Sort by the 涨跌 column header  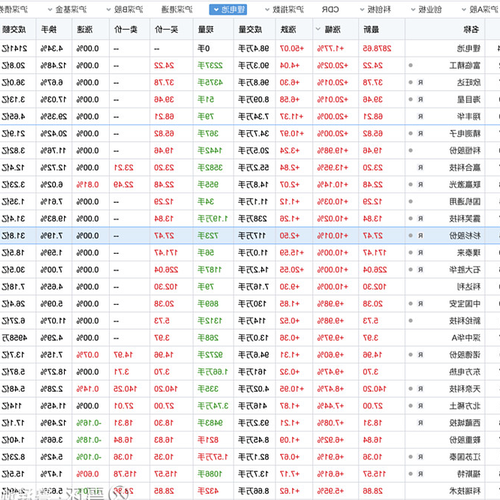pyautogui.click(x=288, y=30)
